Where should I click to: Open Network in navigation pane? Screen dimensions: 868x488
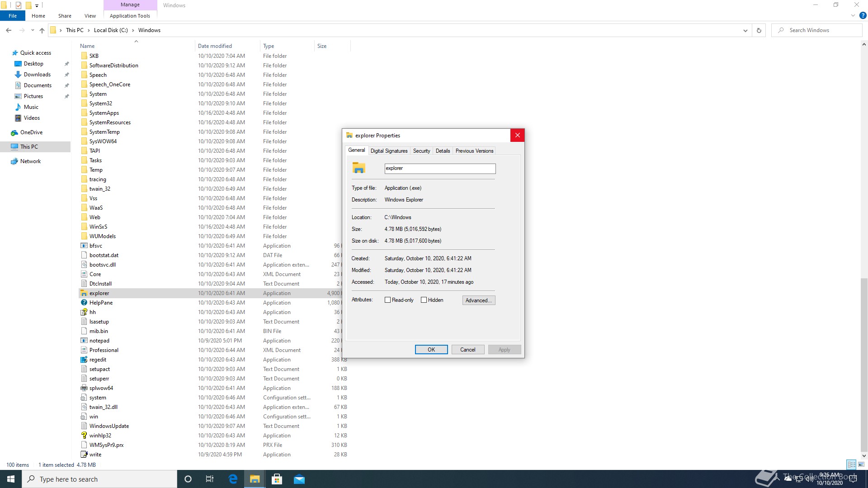pos(30,161)
